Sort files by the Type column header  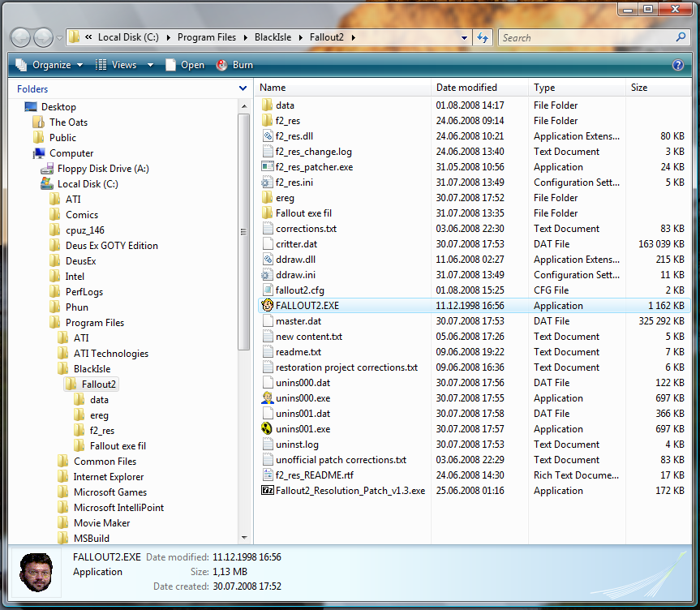pos(578,88)
